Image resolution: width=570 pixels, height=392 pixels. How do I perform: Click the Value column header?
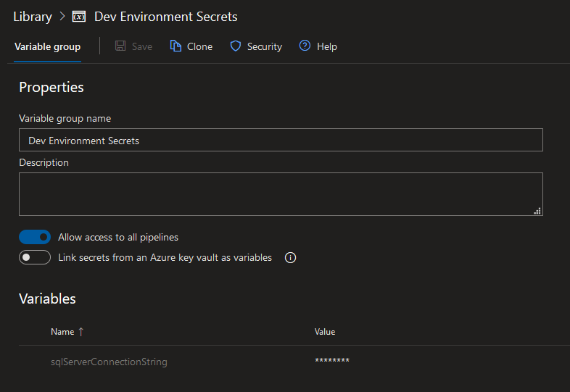(325, 332)
